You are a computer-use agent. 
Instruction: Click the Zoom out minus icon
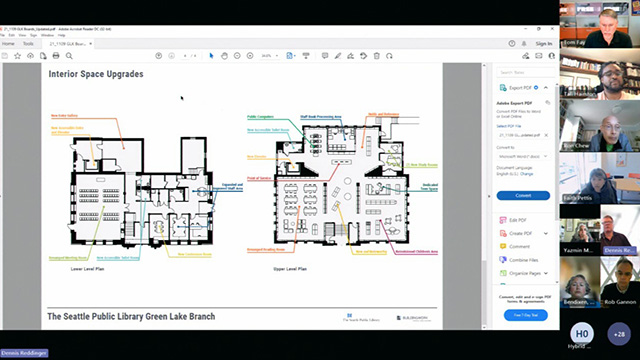pos(237,56)
